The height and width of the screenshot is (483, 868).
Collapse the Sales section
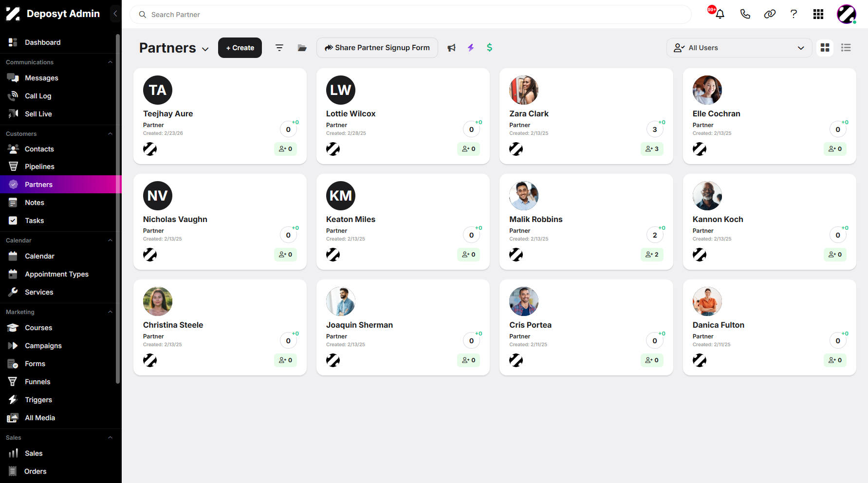(x=110, y=438)
